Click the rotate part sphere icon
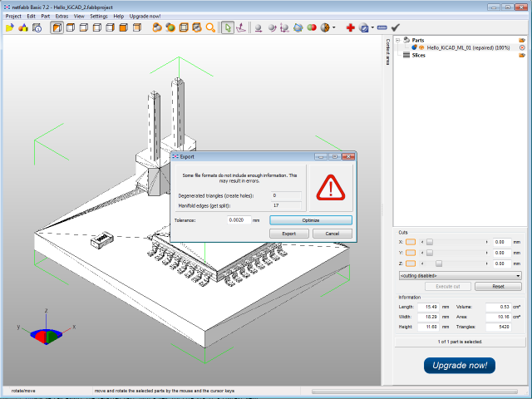The width and height of the screenshot is (532, 399). click(x=272, y=27)
